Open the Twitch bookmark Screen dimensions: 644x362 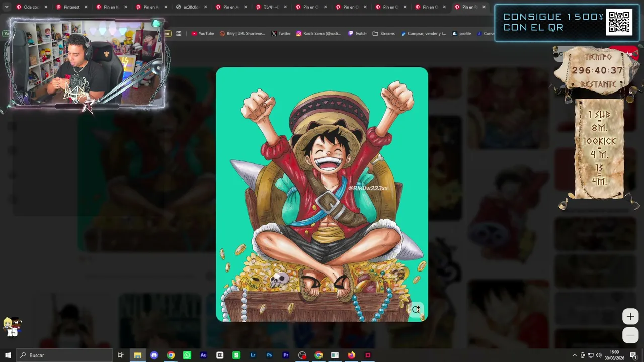coord(357,34)
